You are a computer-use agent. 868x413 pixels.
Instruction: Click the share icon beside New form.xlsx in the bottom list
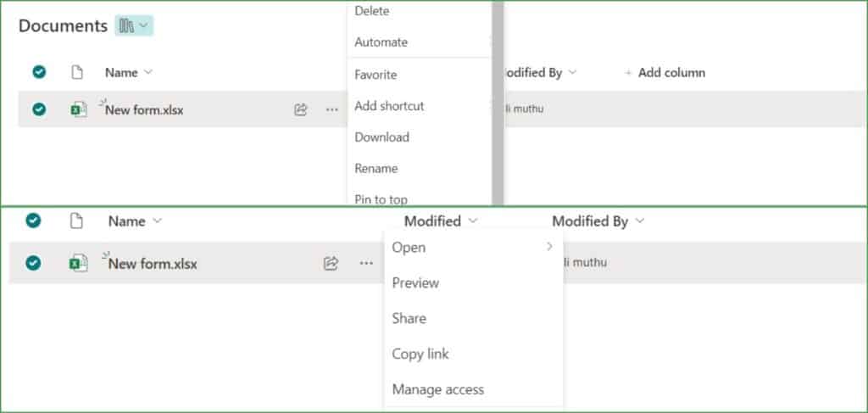tap(331, 264)
